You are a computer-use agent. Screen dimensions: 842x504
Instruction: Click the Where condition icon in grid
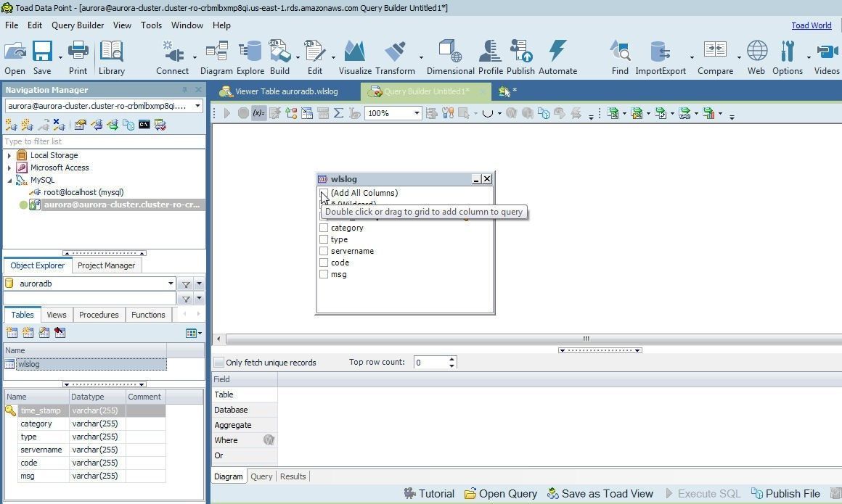[269, 440]
